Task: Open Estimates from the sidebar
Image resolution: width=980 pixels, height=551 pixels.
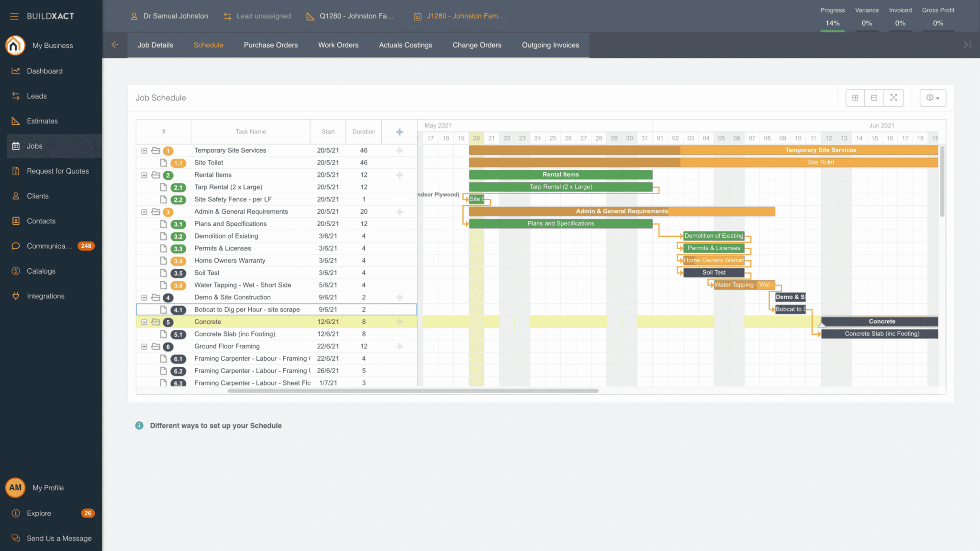Action: coord(43,121)
